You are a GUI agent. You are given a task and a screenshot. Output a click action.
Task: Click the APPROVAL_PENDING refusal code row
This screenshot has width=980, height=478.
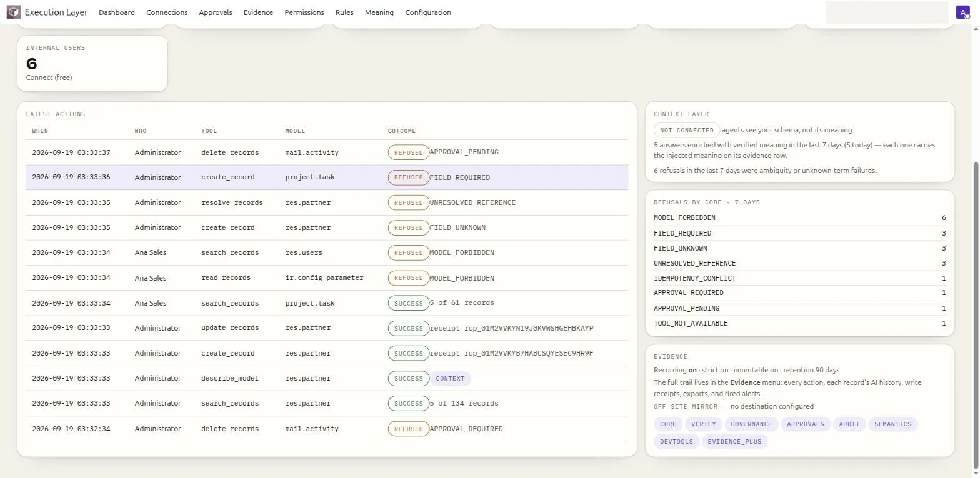(799, 308)
